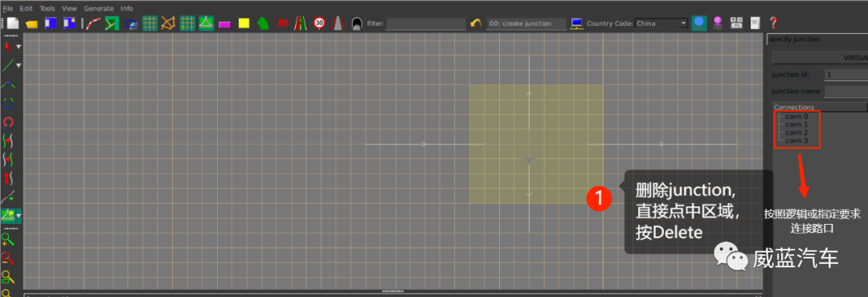The image size is (868, 297).
Task: Focus the filter input field
Action: click(426, 24)
